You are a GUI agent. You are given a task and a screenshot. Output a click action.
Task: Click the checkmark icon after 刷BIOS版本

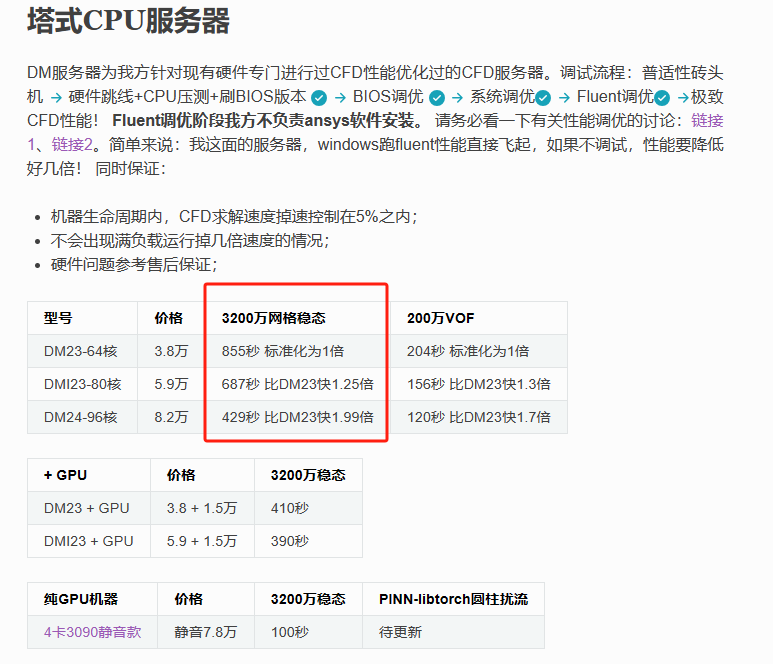(x=320, y=98)
